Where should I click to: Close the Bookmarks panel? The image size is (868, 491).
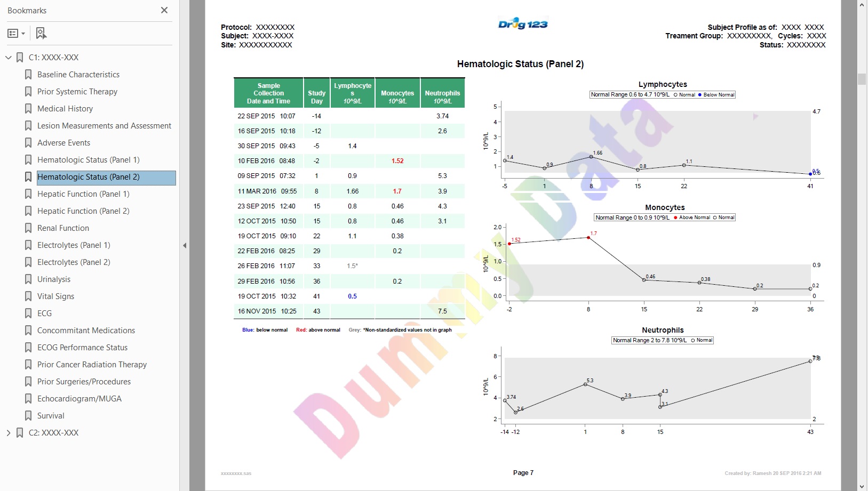pyautogui.click(x=164, y=10)
